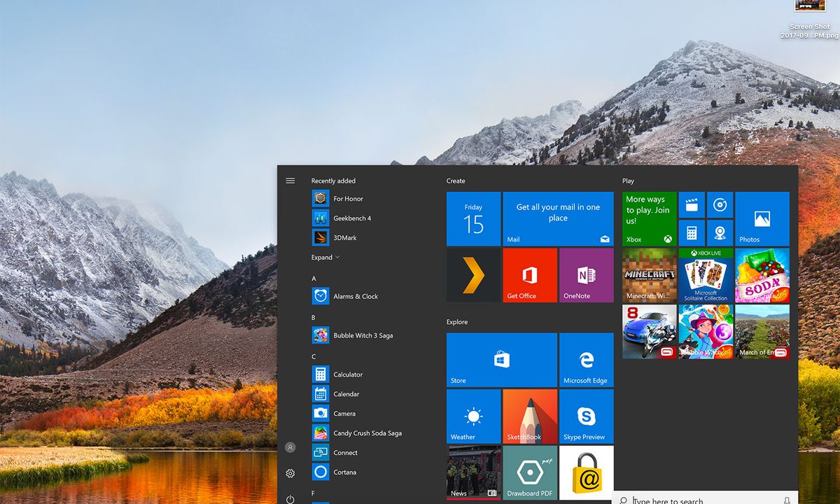Open the Minecraft game tile thumbnail
Screen dimensions: 840x504
pos(650,275)
